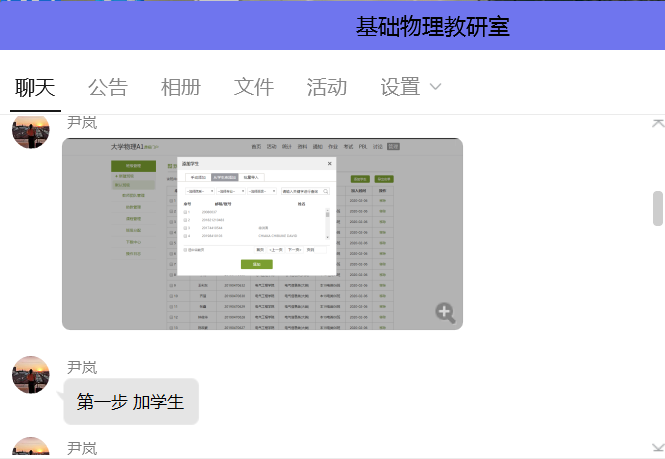Select the 活动 tab
665x459 pixels.
click(x=327, y=87)
